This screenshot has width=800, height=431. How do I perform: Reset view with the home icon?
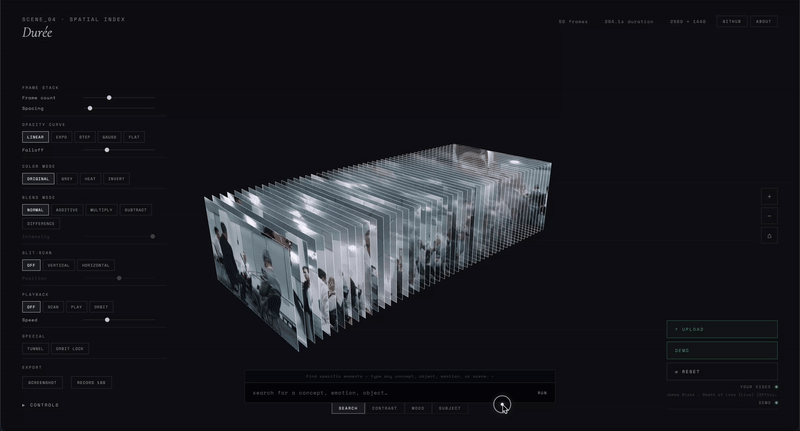769,235
